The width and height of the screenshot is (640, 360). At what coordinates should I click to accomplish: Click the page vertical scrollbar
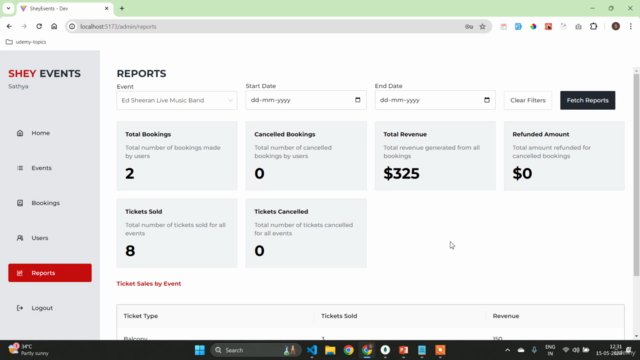click(636, 176)
